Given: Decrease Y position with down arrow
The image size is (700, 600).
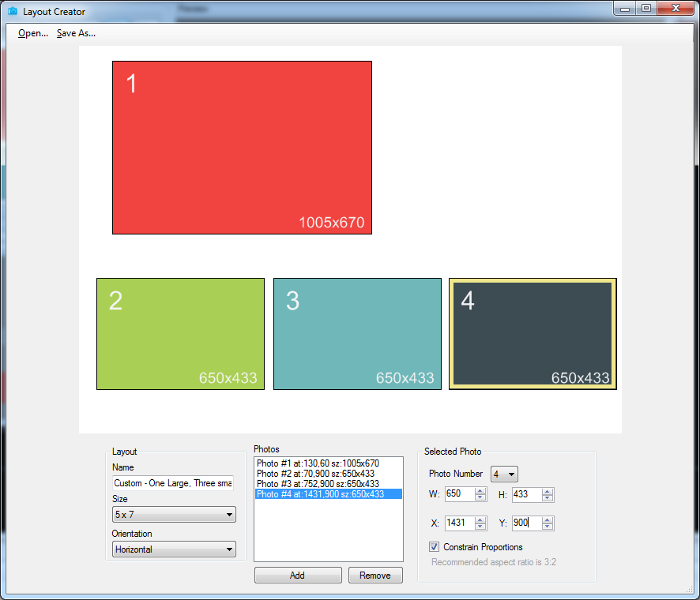Looking at the screenshot, I should click(x=548, y=527).
